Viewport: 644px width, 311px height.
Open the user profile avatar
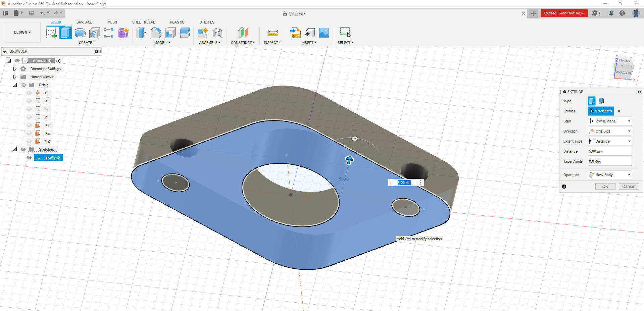pos(636,13)
